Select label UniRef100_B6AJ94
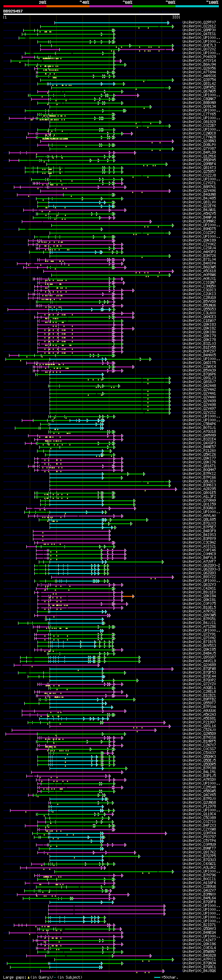 [x=199, y=64]
